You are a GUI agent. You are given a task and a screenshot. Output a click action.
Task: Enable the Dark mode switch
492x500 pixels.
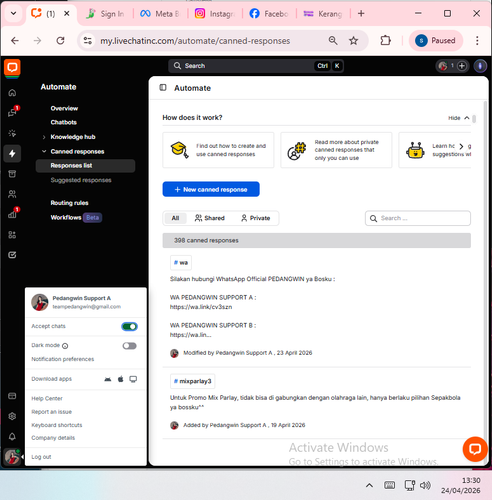coord(129,346)
